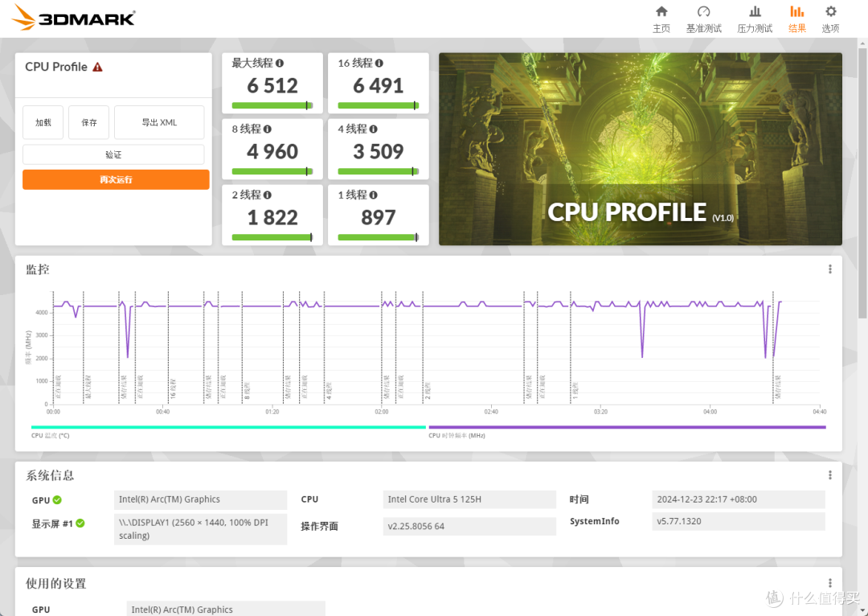Open the 压力测试 stress test tab
868x616 pixels.
[x=755, y=19]
